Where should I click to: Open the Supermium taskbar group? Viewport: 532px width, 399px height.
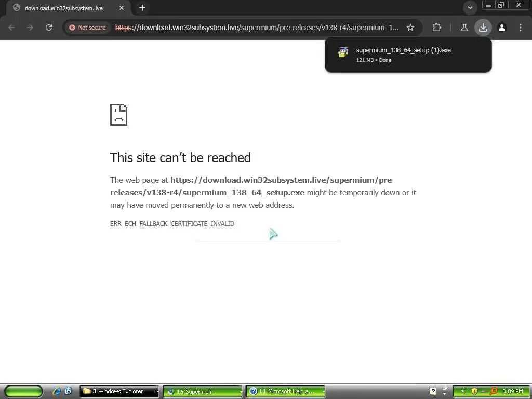(203, 392)
